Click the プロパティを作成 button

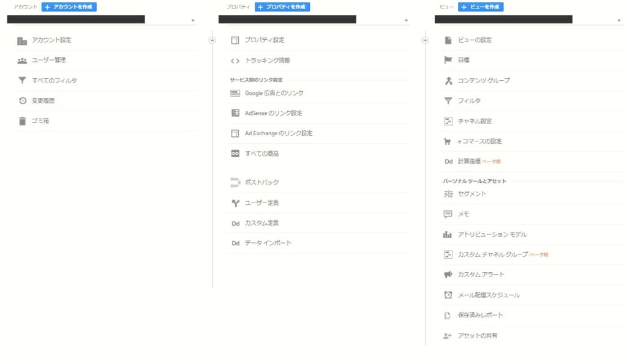(282, 7)
